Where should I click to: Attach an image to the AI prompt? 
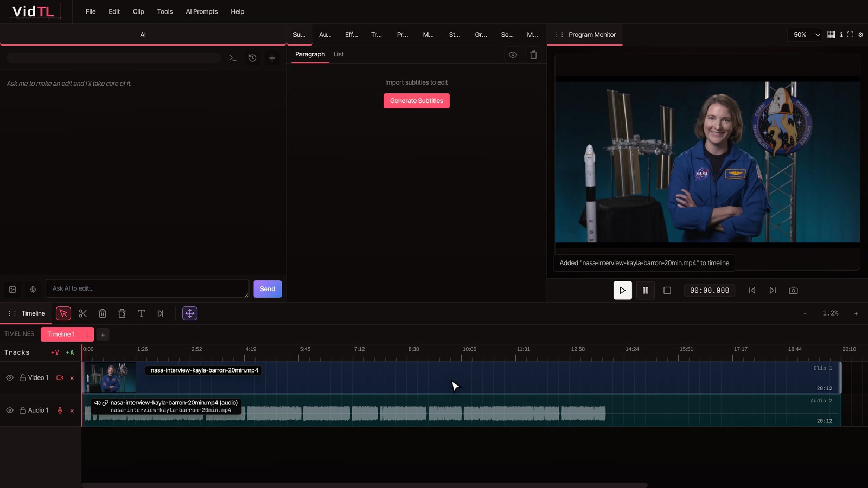(x=12, y=290)
